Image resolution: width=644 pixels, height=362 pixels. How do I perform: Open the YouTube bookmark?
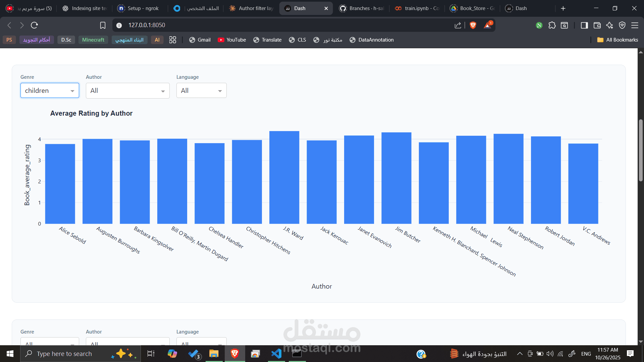[232, 40]
